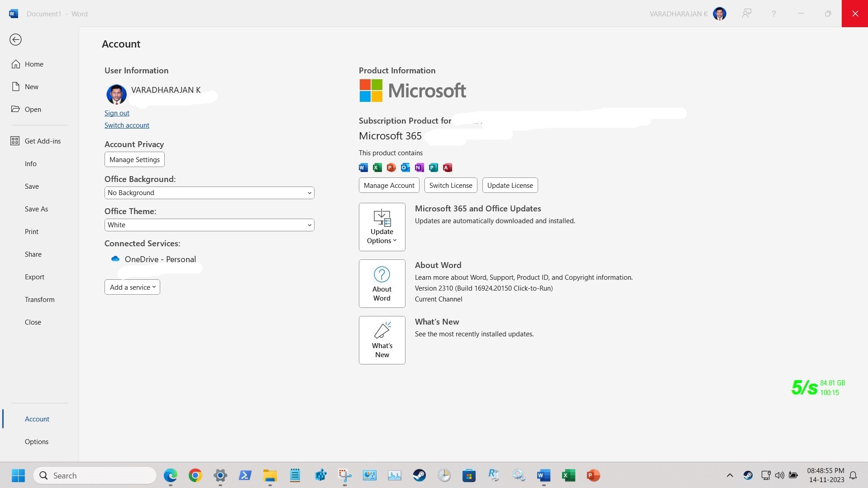This screenshot has height=488, width=868.
Task: Click the Access icon in product contents
Action: pyautogui.click(x=448, y=168)
